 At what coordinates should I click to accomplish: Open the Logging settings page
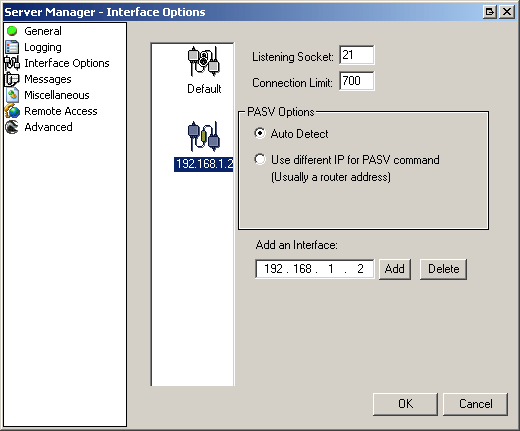point(43,47)
